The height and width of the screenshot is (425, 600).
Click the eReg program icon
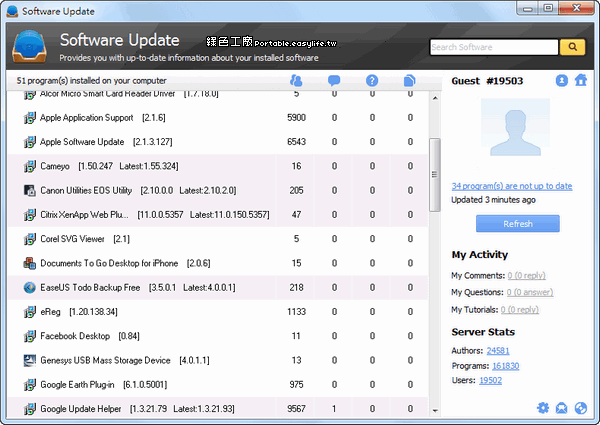coord(30,312)
